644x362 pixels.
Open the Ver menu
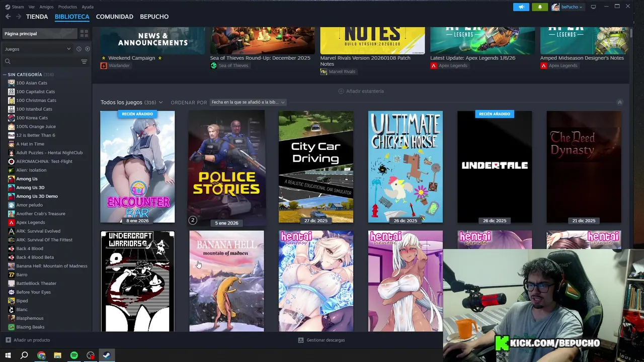click(x=32, y=7)
